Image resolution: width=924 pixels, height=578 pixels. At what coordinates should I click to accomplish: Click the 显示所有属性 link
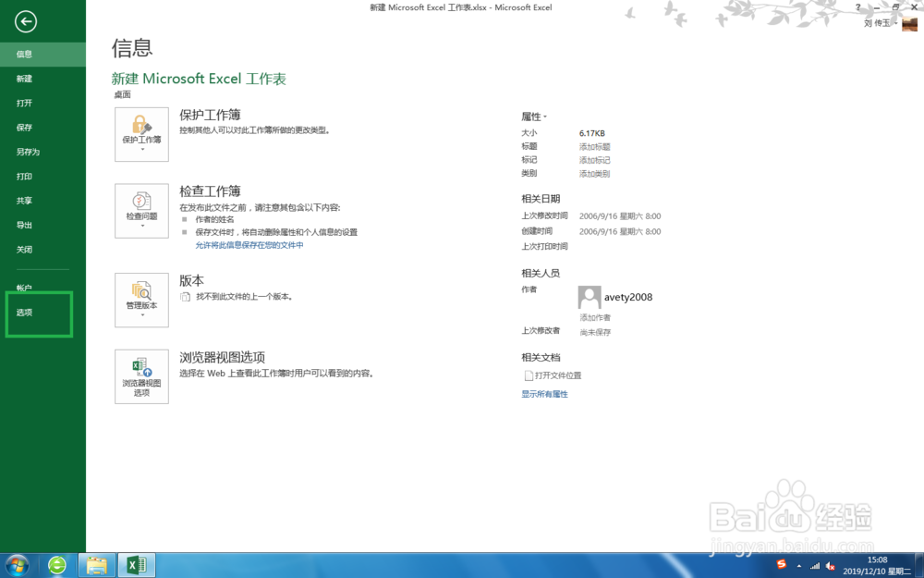(x=544, y=393)
